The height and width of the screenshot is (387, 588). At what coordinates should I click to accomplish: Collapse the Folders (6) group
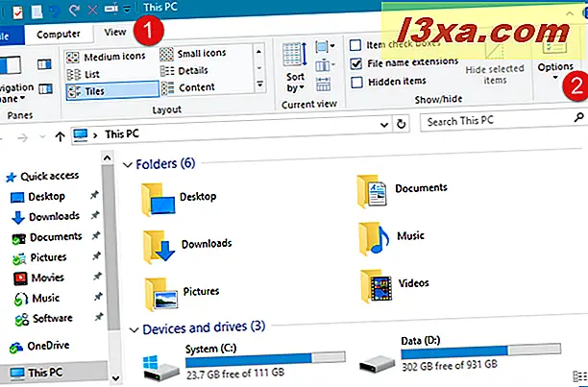click(x=128, y=165)
